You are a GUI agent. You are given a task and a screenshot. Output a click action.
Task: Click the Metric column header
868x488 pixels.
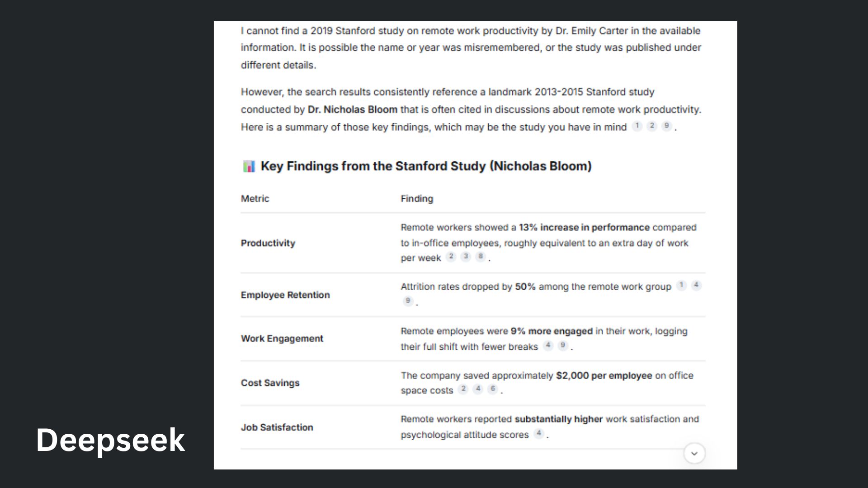(255, 199)
